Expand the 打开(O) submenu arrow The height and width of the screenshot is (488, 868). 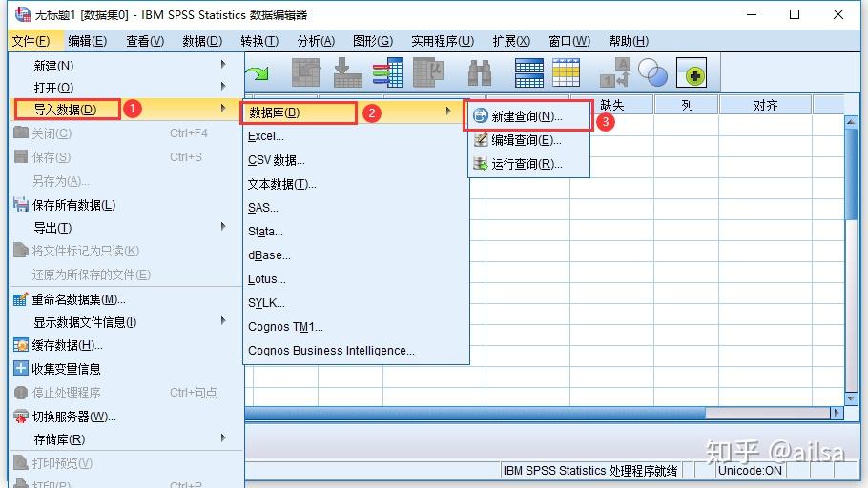[x=223, y=86]
